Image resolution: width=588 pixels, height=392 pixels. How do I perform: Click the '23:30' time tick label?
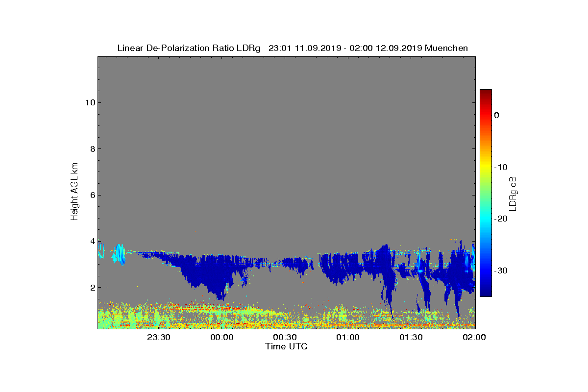pos(159,337)
